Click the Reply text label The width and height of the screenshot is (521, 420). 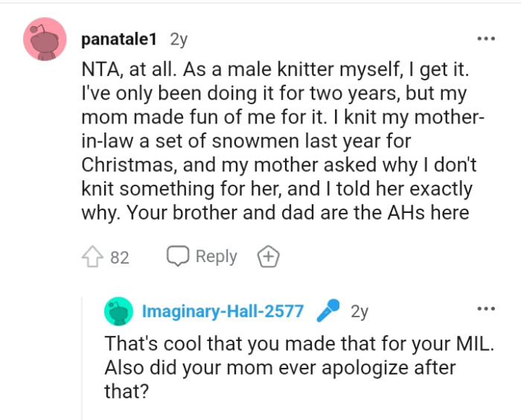pyautogui.click(x=216, y=256)
